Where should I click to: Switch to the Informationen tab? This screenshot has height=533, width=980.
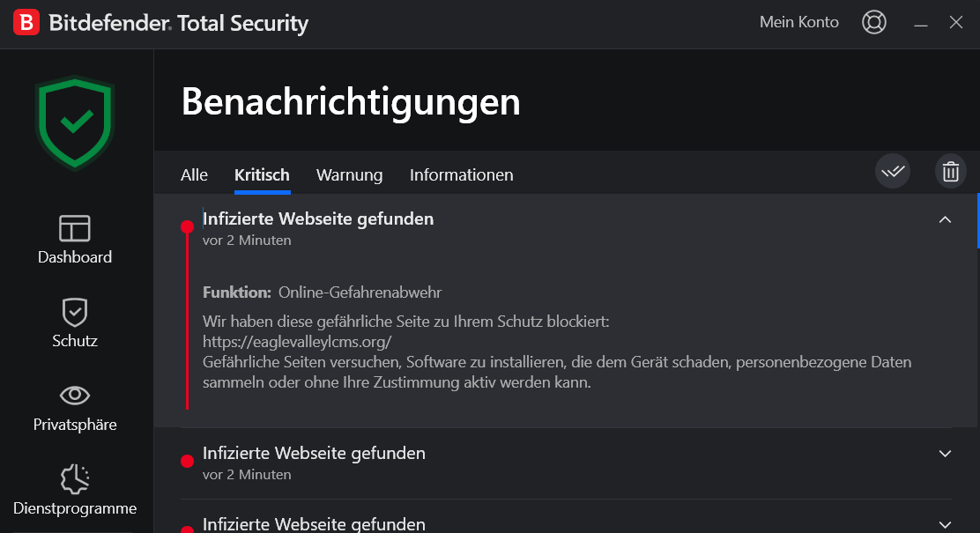[x=461, y=175]
